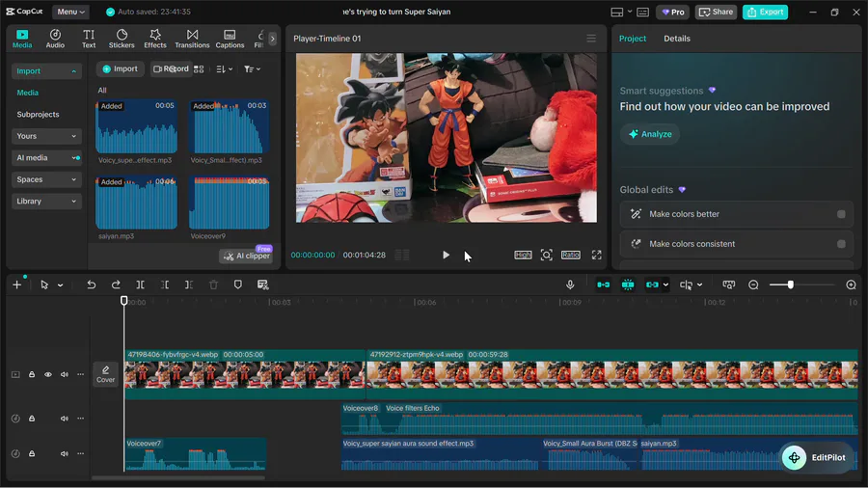Switch to the Text tab
868x488 pixels.
pos(89,39)
